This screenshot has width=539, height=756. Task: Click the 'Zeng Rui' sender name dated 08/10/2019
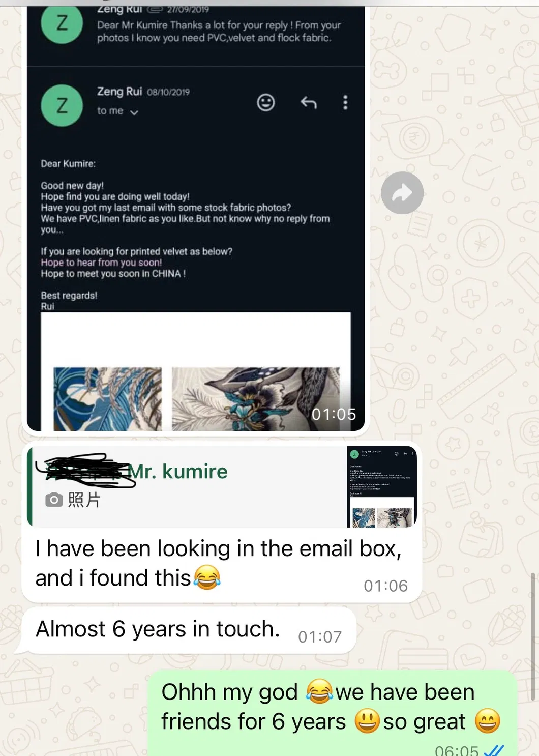[x=119, y=92]
